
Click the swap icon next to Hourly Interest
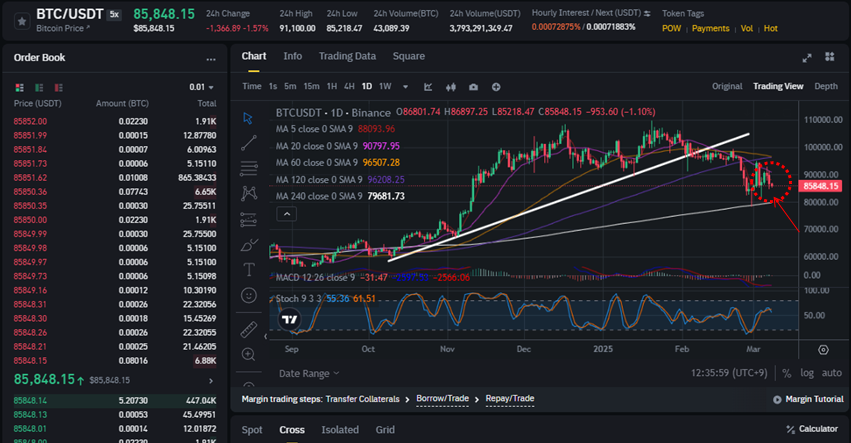tap(647, 14)
